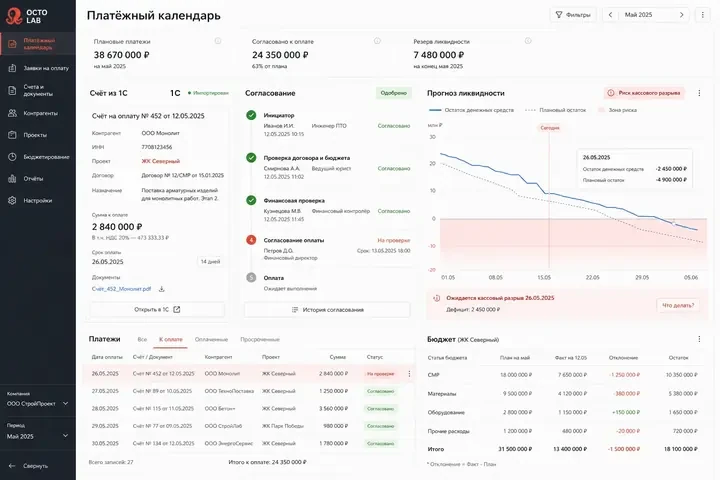Open Счёт_452_Монолит.pdf document link
This screenshot has width=720, height=480.
click(x=121, y=289)
